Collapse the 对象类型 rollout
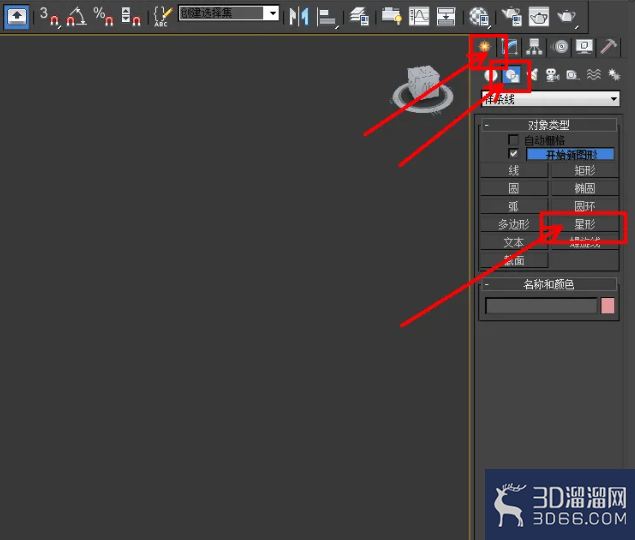The image size is (635, 540). pyautogui.click(x=549, y=125)
